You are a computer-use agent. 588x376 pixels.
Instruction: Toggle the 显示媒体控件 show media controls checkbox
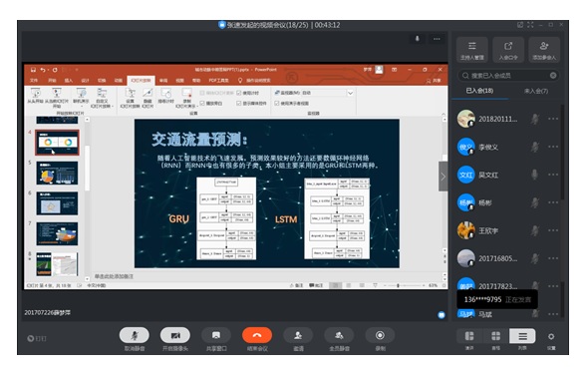[x=238, y=103]
